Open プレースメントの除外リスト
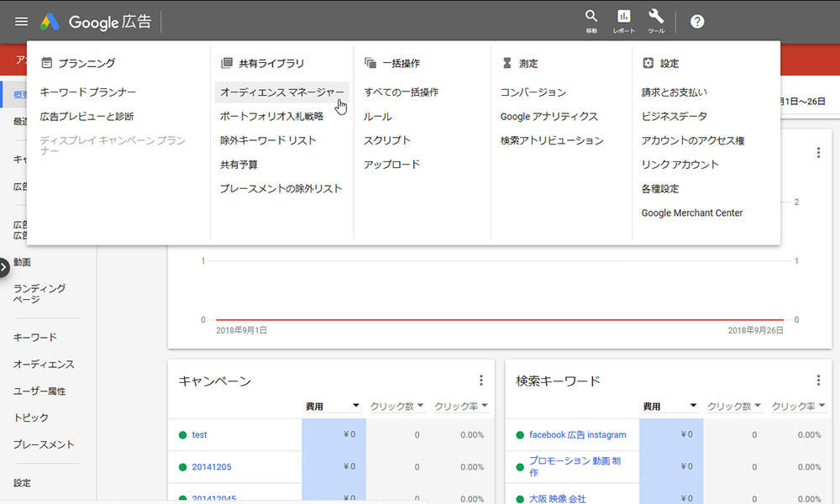The height and width of the screenshot is (504, 840). pyautogui.click(x=281, y=188)
